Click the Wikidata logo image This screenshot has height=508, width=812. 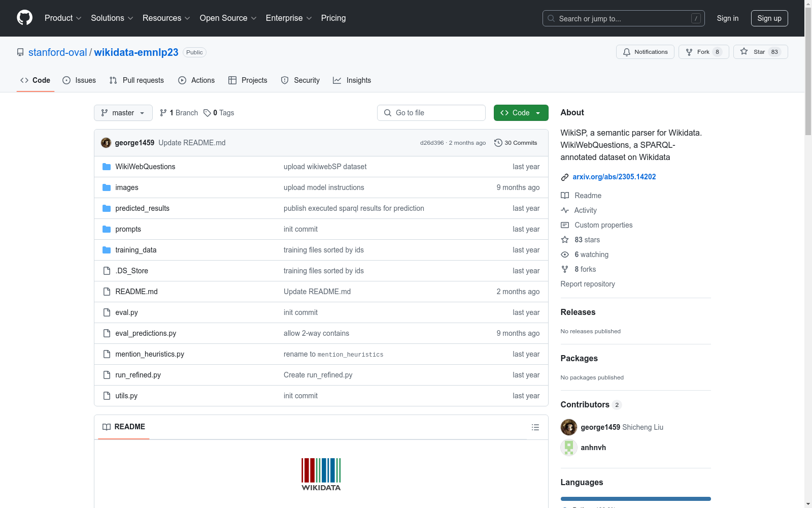321,474
